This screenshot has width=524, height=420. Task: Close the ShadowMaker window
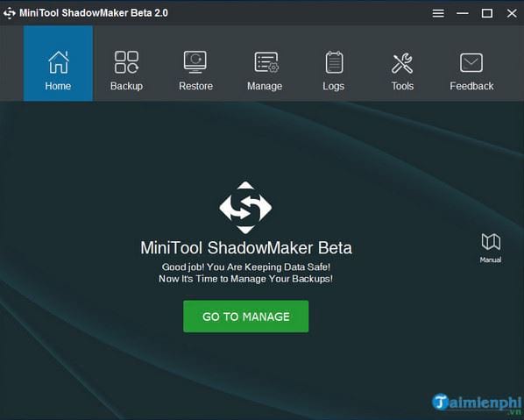pos(512,13)
